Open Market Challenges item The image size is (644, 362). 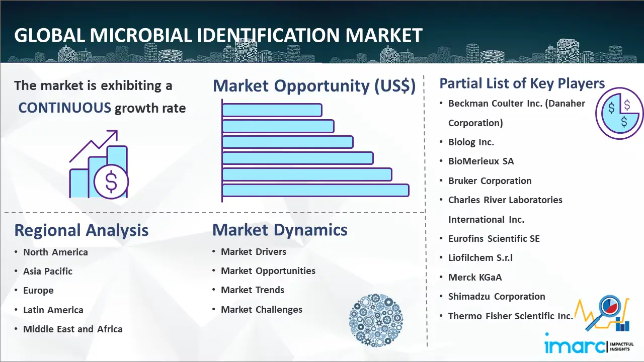point(262,310)
